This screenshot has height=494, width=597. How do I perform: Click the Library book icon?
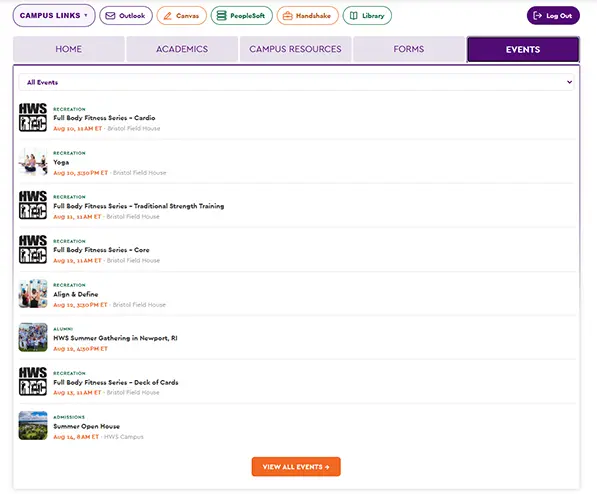coord(353,16)
